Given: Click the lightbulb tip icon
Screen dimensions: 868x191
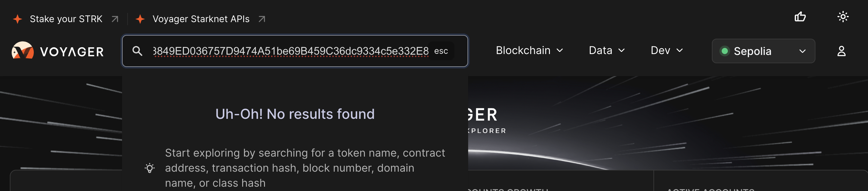Looking at the screenshot, I should [150, 168].
